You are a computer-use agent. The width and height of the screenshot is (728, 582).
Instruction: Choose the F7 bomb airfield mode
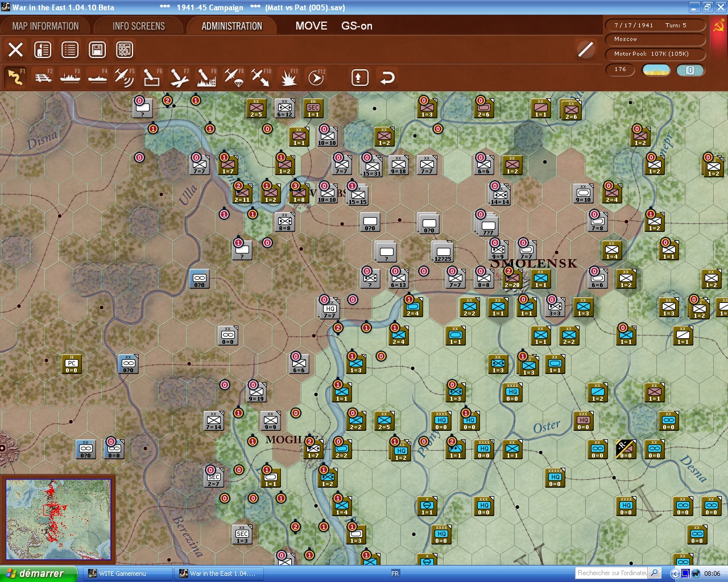pyautogui.click(x=179, y=77)
